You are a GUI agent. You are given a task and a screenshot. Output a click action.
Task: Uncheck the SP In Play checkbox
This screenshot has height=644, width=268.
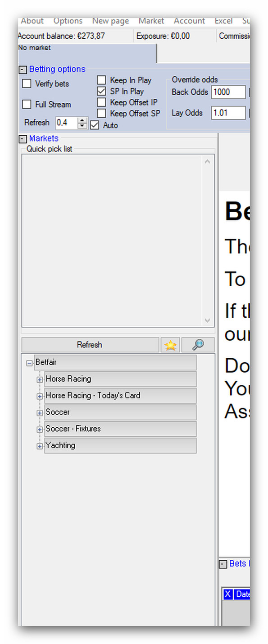(x=102, y=91)
